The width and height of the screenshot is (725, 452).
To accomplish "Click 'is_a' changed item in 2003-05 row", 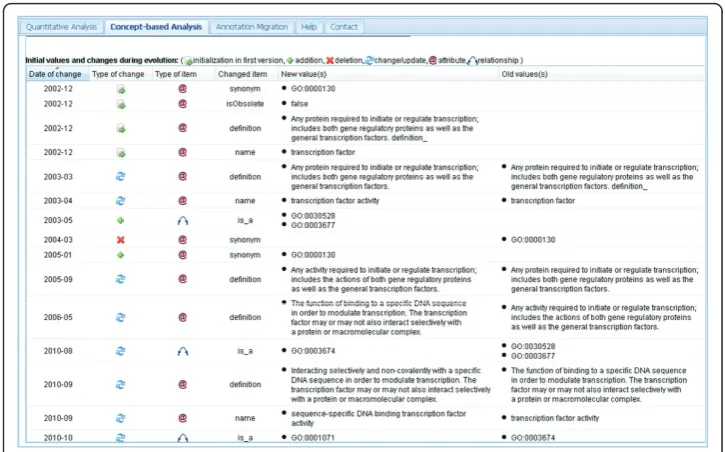I will [x=245, y=220].
